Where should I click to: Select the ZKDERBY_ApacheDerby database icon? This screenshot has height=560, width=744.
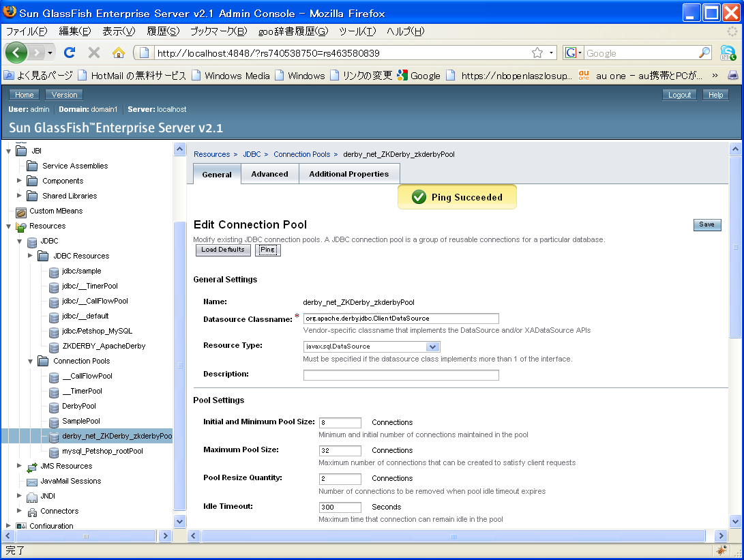tap(54, 347)
